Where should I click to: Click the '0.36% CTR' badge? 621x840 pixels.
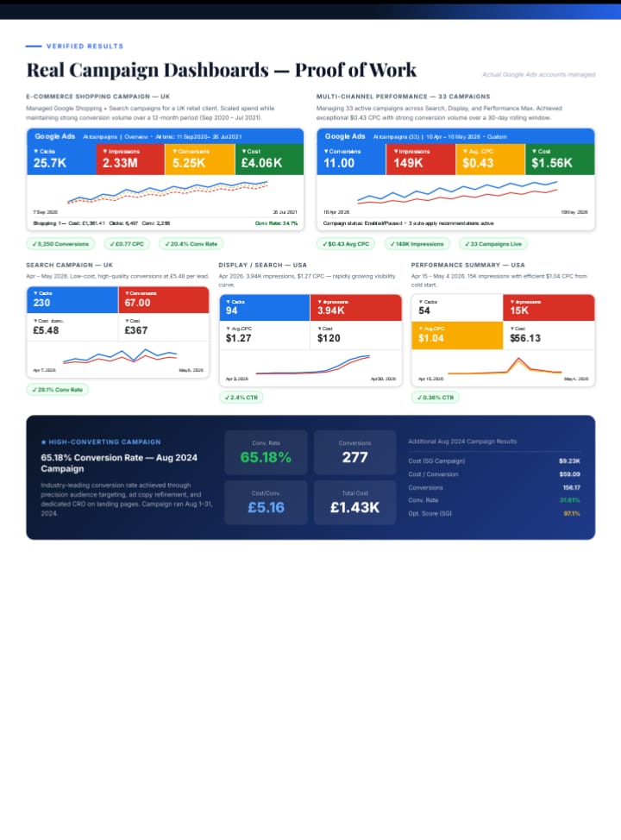(435, 398)
